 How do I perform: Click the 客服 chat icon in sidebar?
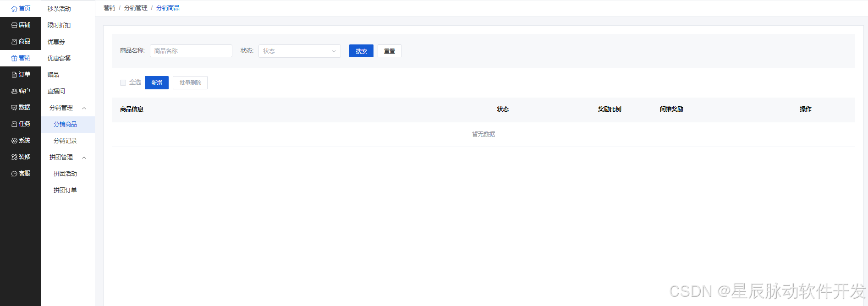pos(14,174)
